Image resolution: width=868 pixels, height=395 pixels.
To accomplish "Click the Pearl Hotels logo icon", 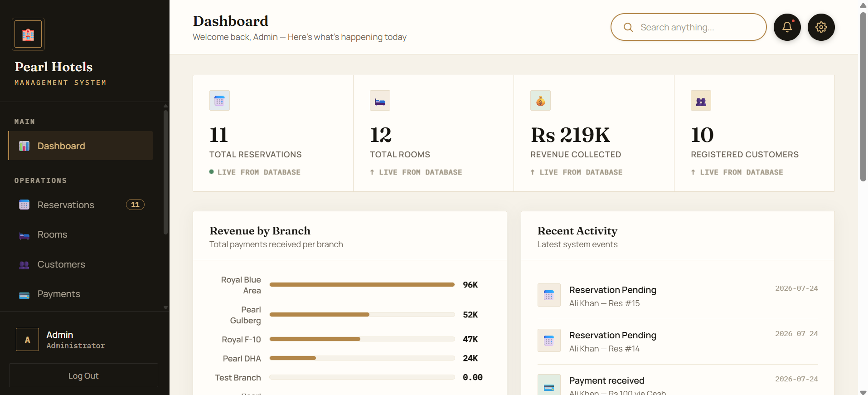I will (x=28, y=34).
